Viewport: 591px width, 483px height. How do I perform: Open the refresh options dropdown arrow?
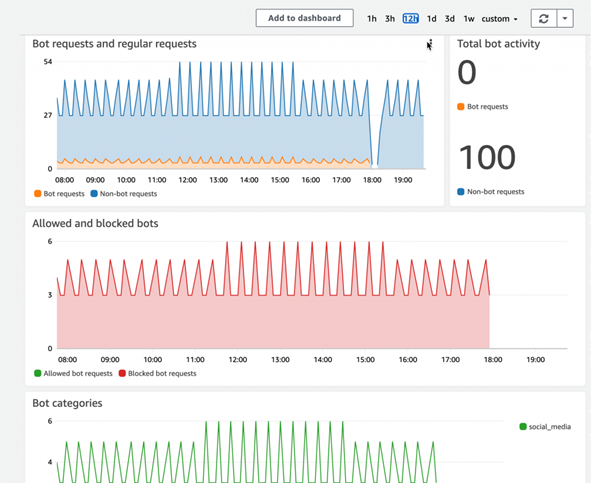[565, 18]
